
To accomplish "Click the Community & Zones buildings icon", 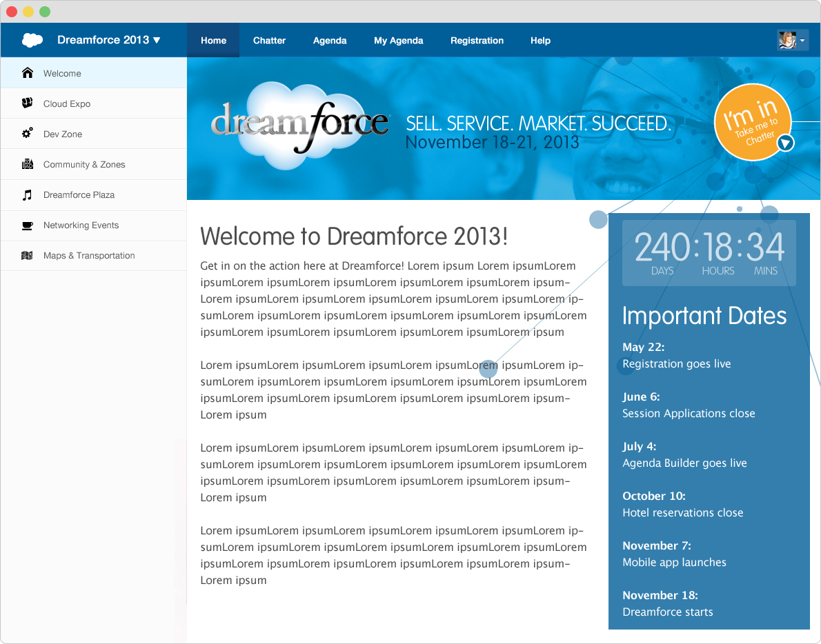I will (27, 163).
